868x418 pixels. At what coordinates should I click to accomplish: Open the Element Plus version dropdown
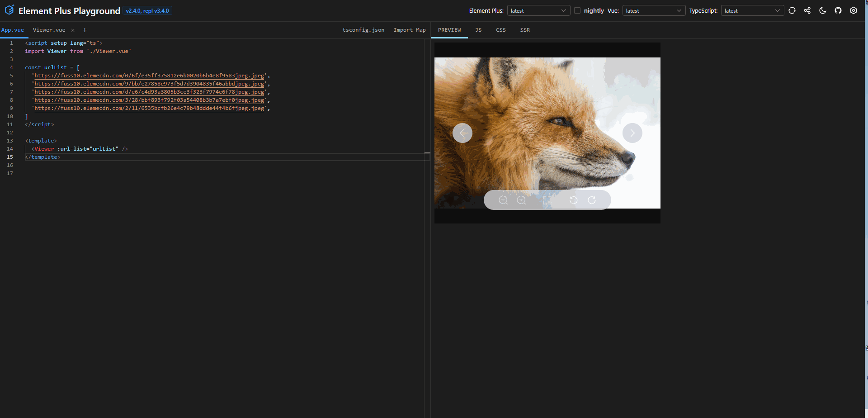click(538, 10)
